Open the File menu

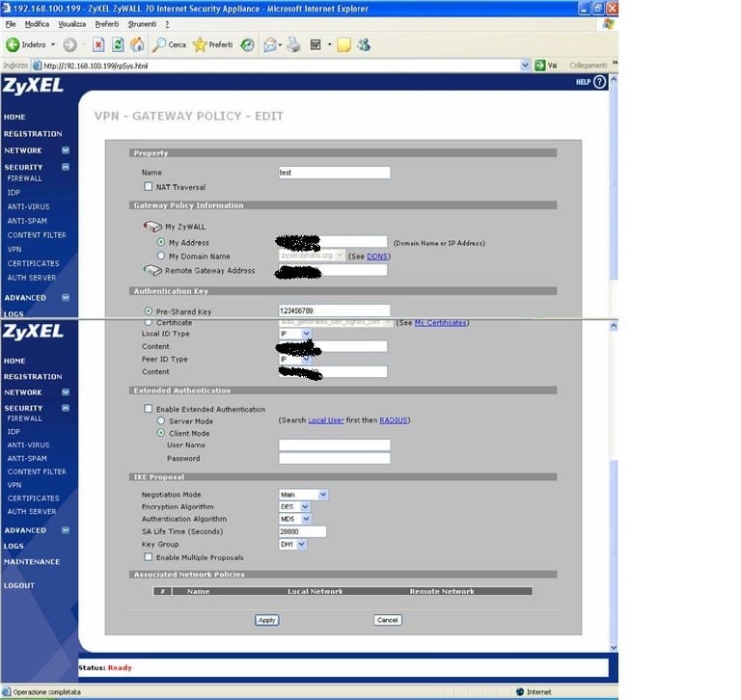coord(11,24)
